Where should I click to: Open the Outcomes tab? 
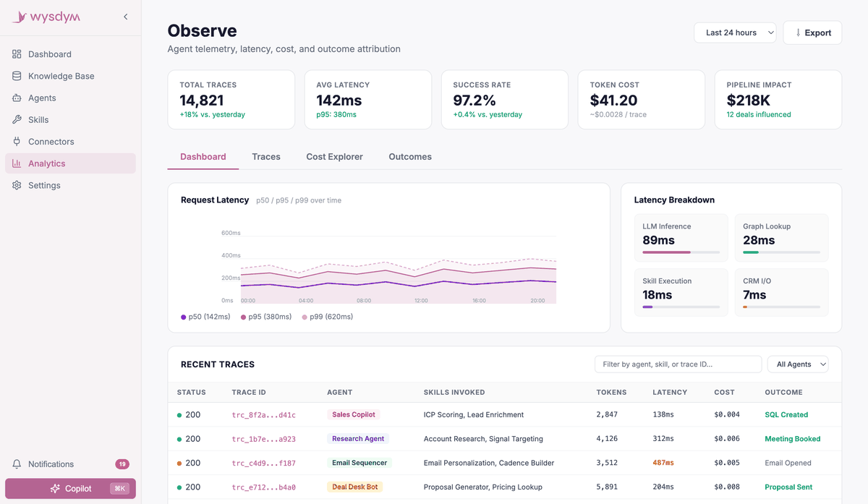(410, 157)
